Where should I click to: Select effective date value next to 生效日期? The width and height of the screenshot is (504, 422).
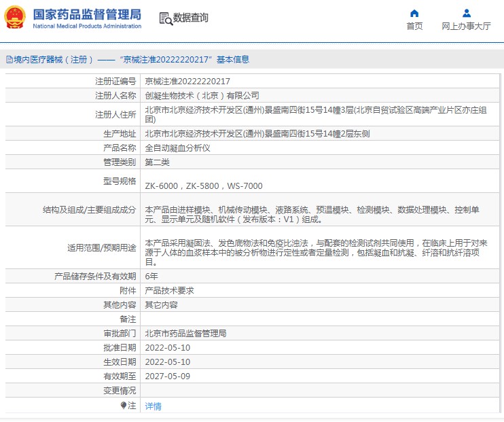point(168,362)
